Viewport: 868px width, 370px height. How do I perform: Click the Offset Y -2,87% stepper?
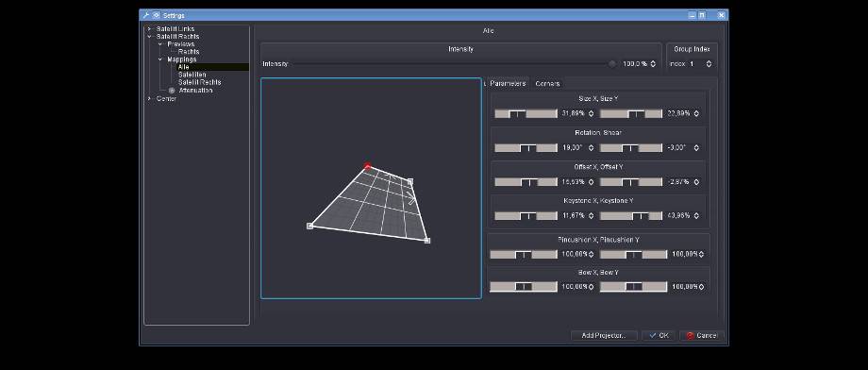[696, 181]
